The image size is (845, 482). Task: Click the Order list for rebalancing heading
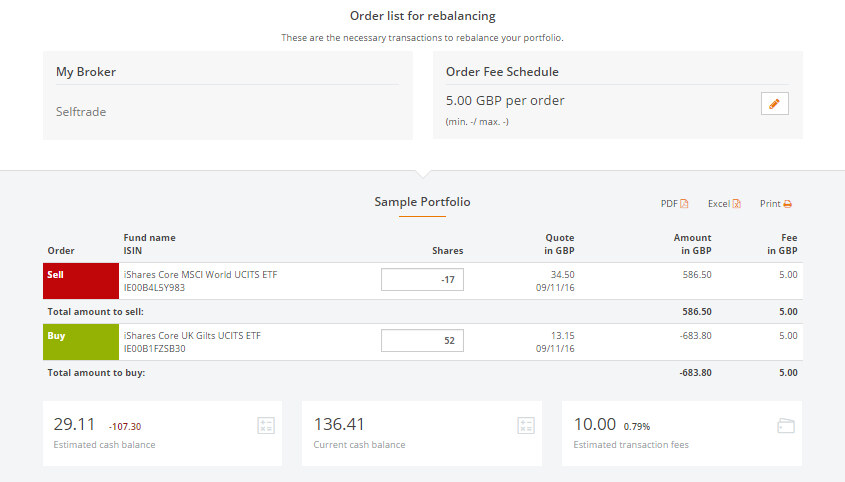[422, 16]
